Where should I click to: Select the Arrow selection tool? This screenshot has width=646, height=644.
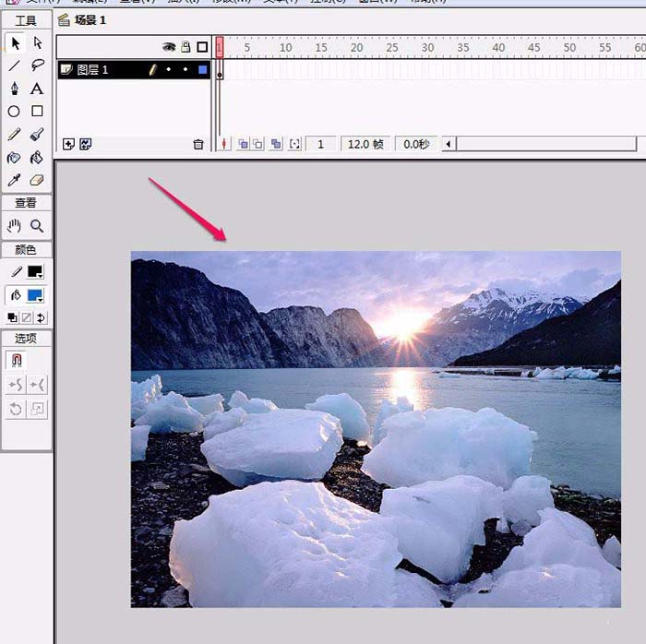[x=16, y=43]
